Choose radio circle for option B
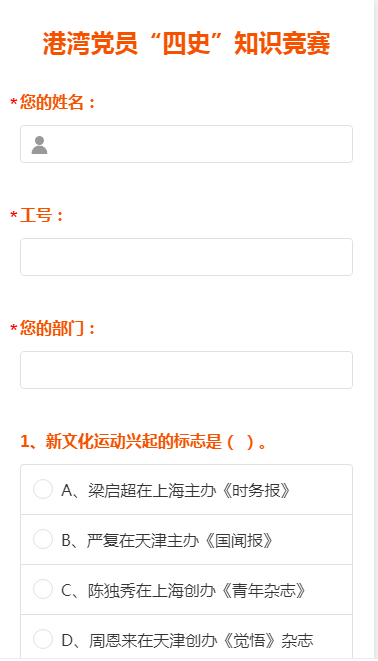Viewport: 378px width, 661px height. click(x=43, y=539)
